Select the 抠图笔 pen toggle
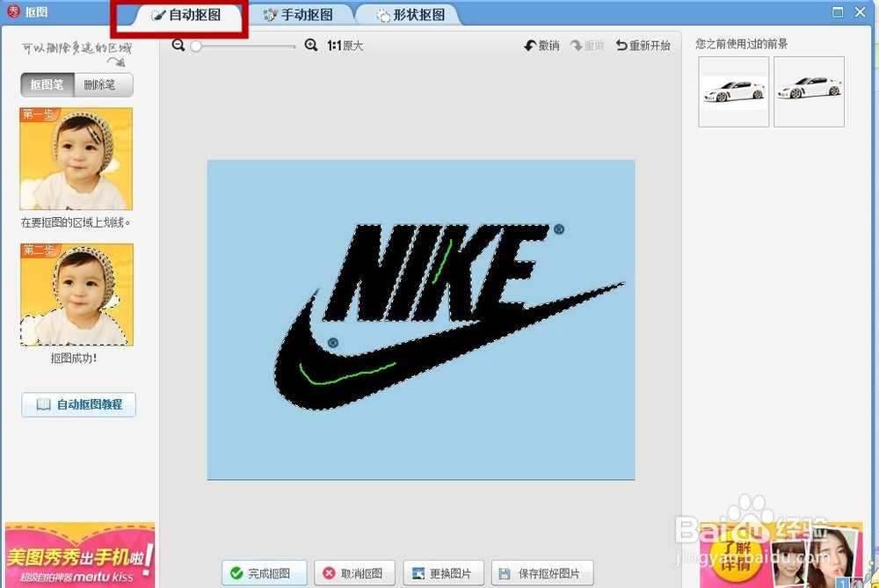 point(47,85)
